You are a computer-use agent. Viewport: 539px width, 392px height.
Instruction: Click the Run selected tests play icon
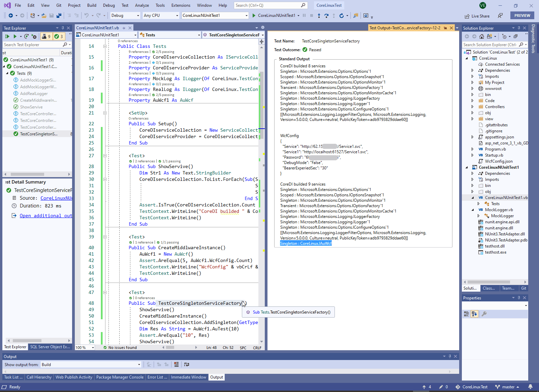(x=15, y=36)
